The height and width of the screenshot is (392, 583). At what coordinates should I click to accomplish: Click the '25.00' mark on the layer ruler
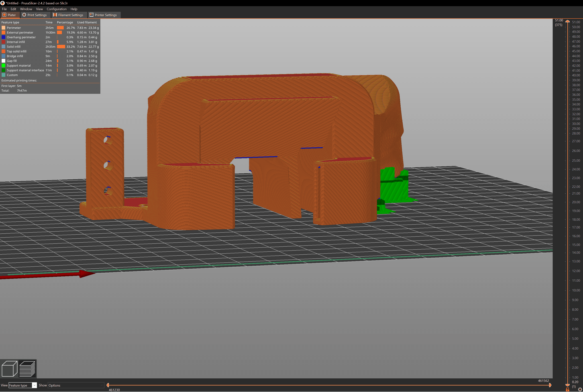click(576, 160)
